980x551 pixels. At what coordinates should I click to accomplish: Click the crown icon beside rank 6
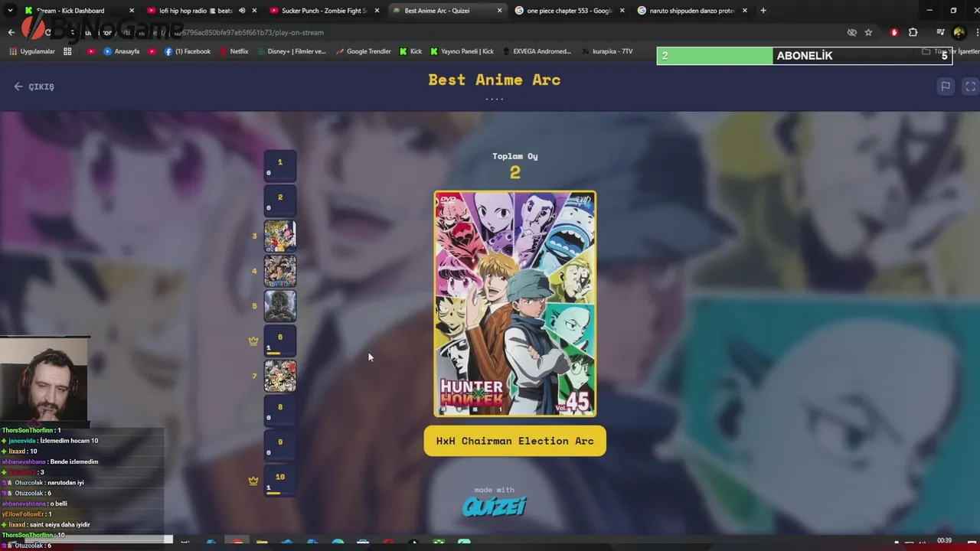pyautogui.click(x=253, y=341)
